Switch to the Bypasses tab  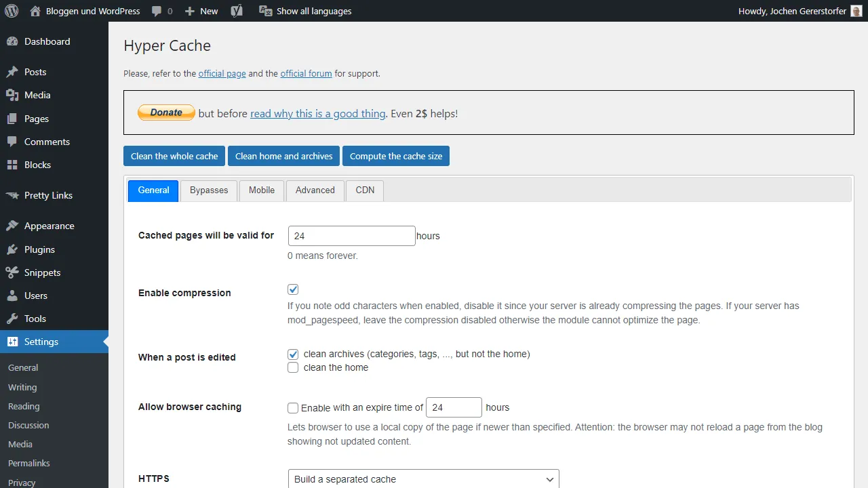pos(209,190)
